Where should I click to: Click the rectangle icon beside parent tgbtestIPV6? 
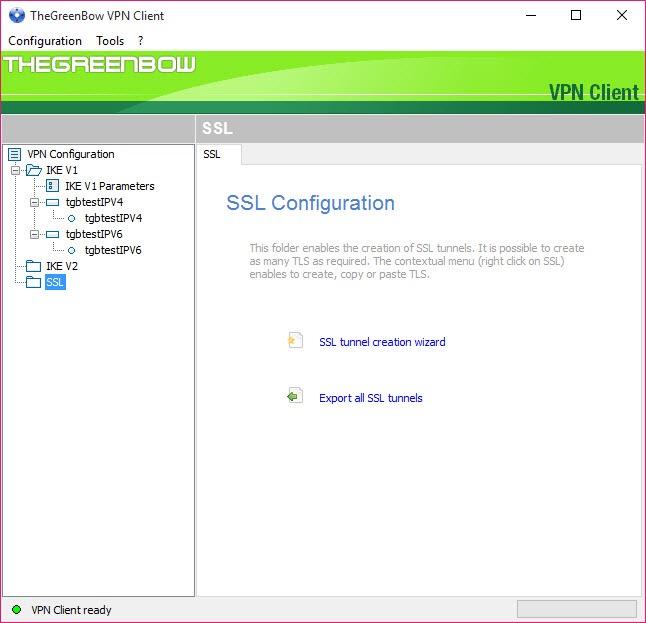tap(52, 234)
